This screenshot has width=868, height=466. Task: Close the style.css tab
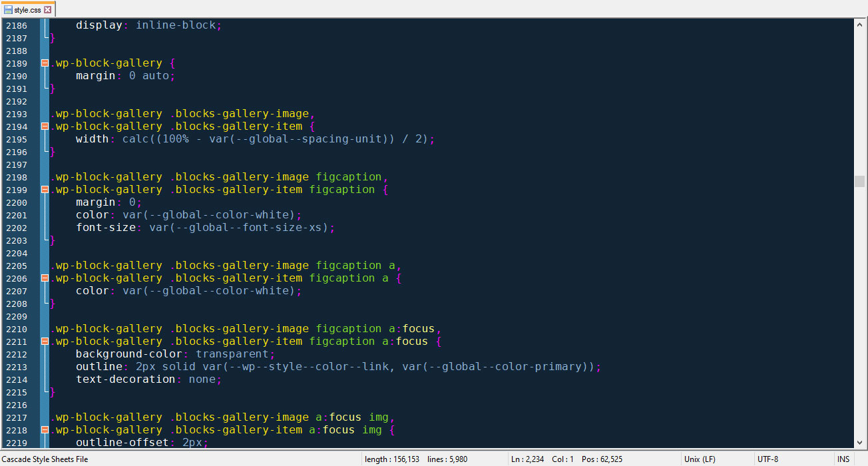click(x=48, y=10)
